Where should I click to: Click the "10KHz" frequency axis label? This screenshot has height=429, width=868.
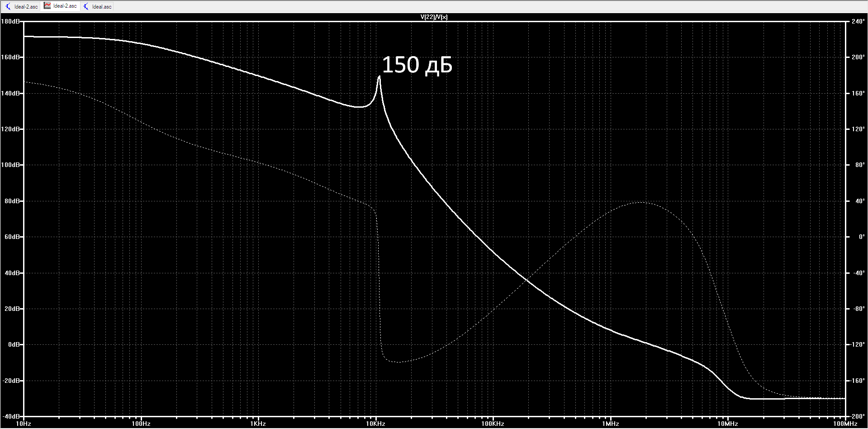(x=375, y=424)
